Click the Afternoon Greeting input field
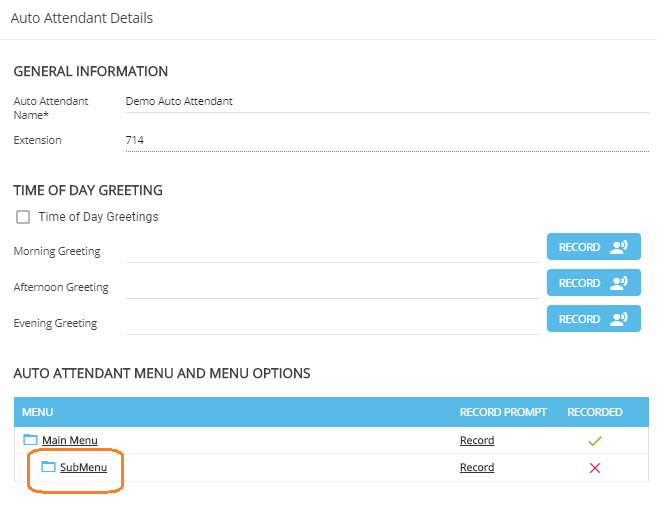Image resolution: width=657 pixels, height=512 pixels. coord(332,288)
